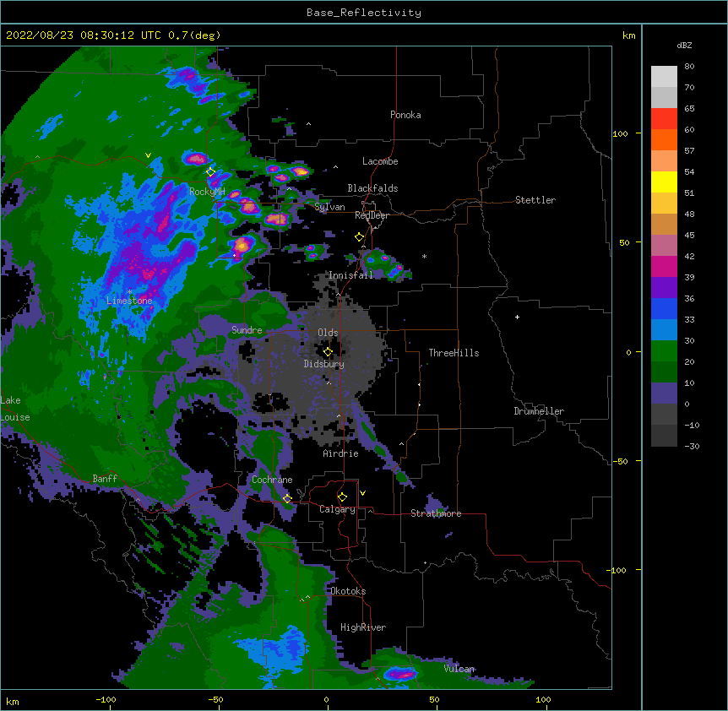Select the light gray 70-80 dBZ legend swatch
Screen dimensions: 728x711
click(x=664, y=77)
